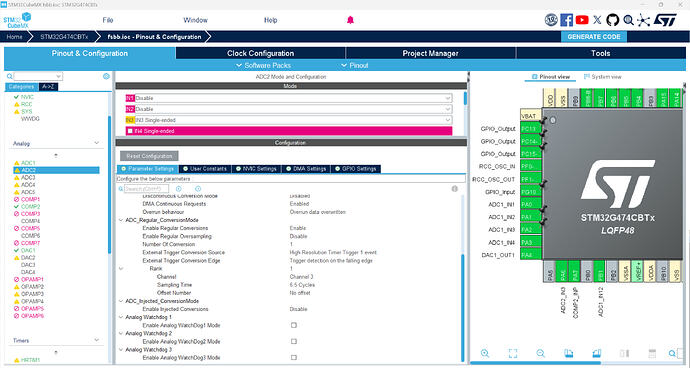Open the User Constants tab
This screenshot has height=368, width=690.
click(x=205, y=169)
